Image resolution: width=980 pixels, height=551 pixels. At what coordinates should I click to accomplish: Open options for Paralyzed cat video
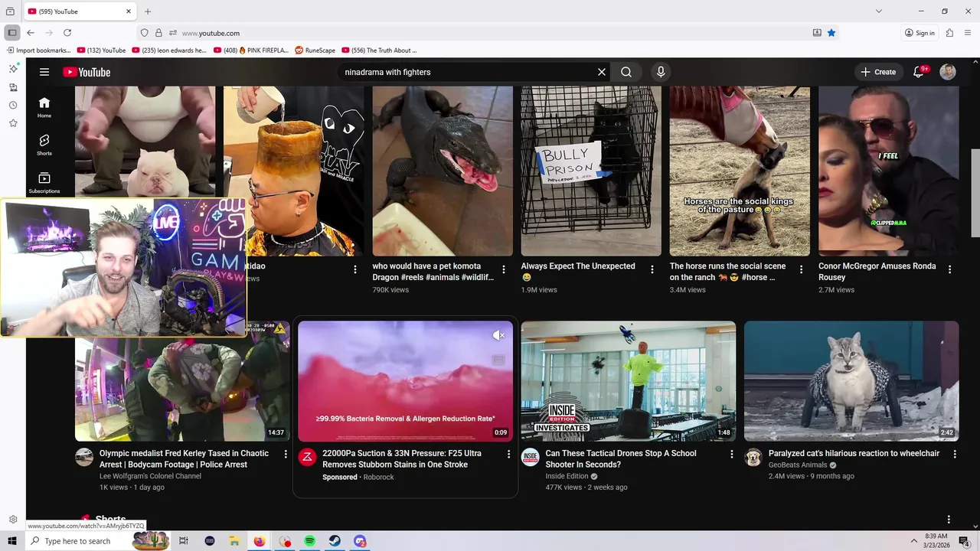click(954, 454)
